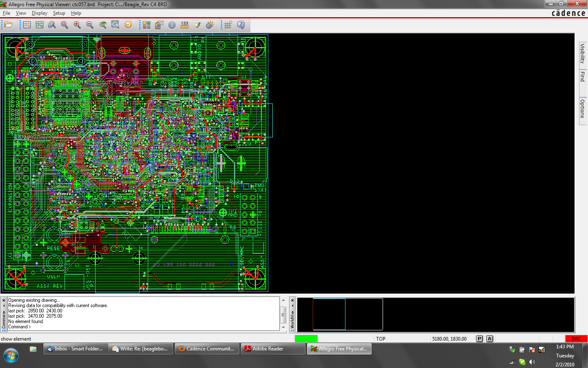This screenshot has width=588, height=368.
Task: Select the Zoom by Points tool
Action: point(52,25)
